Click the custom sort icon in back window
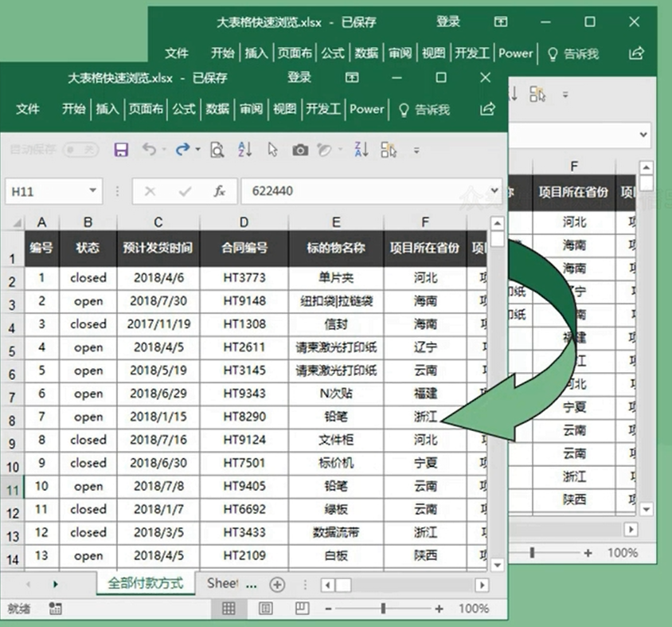 537,94
